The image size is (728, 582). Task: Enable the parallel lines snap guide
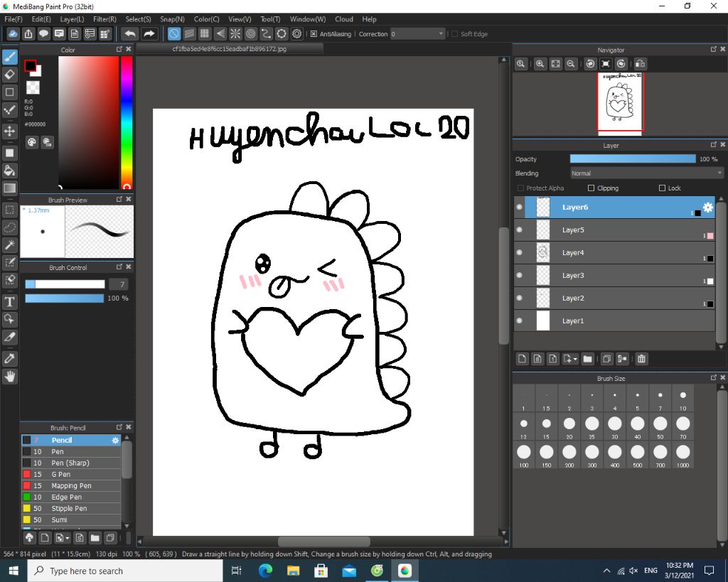click(189, 34)
